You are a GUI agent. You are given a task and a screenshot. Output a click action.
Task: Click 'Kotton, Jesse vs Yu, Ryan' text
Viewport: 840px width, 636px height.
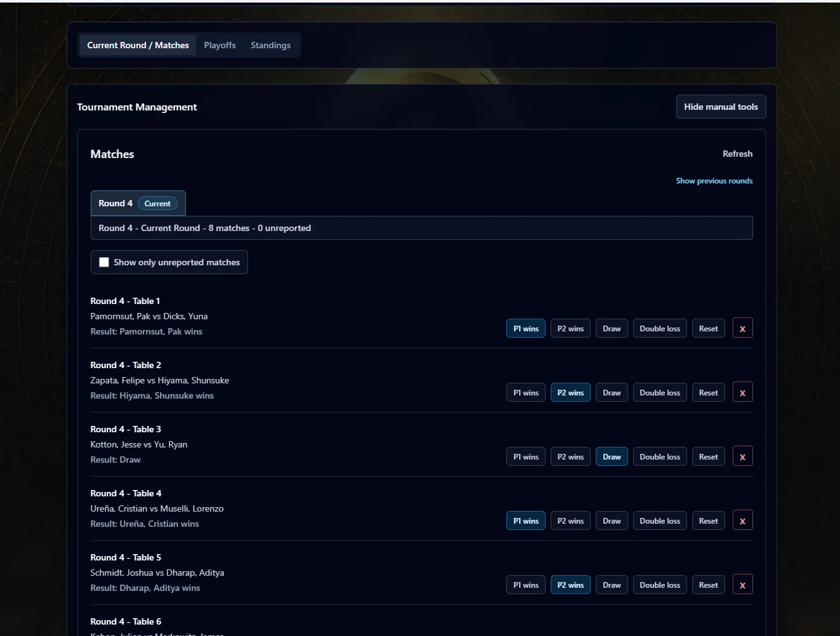click(x=139, y=444)
